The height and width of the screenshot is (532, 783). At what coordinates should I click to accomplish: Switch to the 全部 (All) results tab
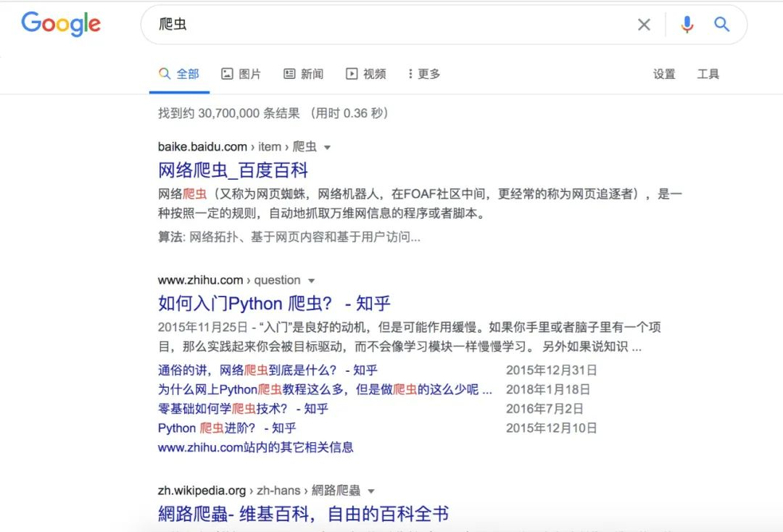click(179, 73)
